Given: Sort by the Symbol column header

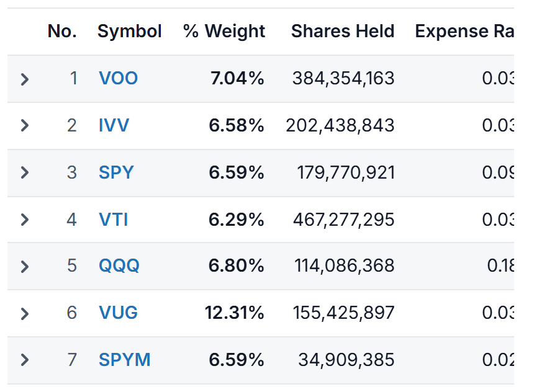Looking at the screenshot, I should (129, 31).
